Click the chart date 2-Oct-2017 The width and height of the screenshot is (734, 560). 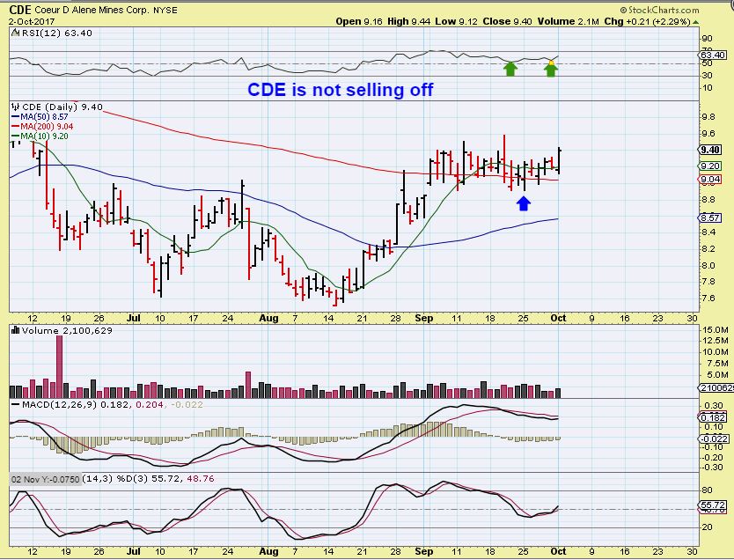pos(32,21)
